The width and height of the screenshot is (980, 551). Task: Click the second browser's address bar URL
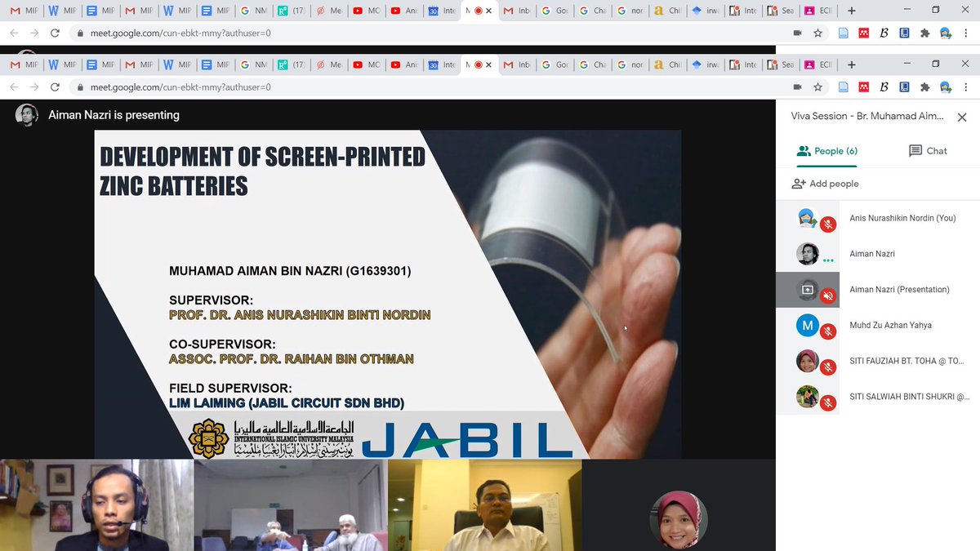[x=180, y=87]
